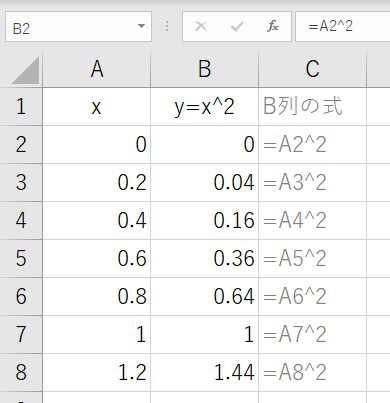Click the formula bar showing =A2^2
Image resolution: width=390 pixels, height=403 pixels.
343,27
